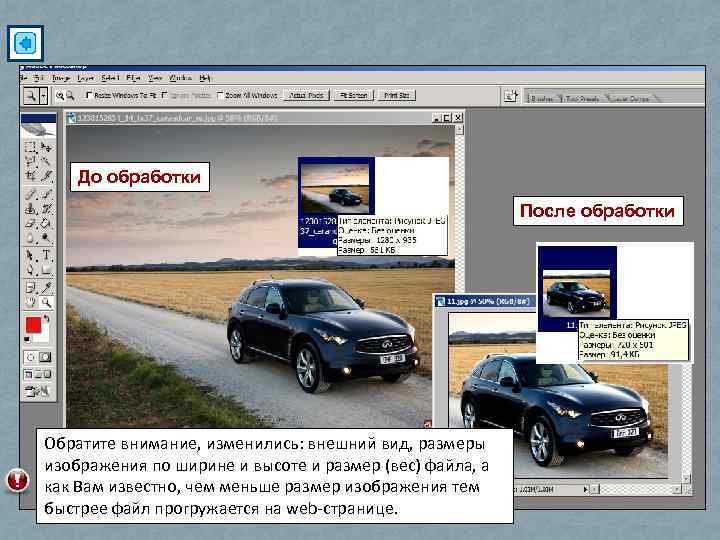
Task: Activate the 11.jpg document title bar
Action: pos(485,301)
